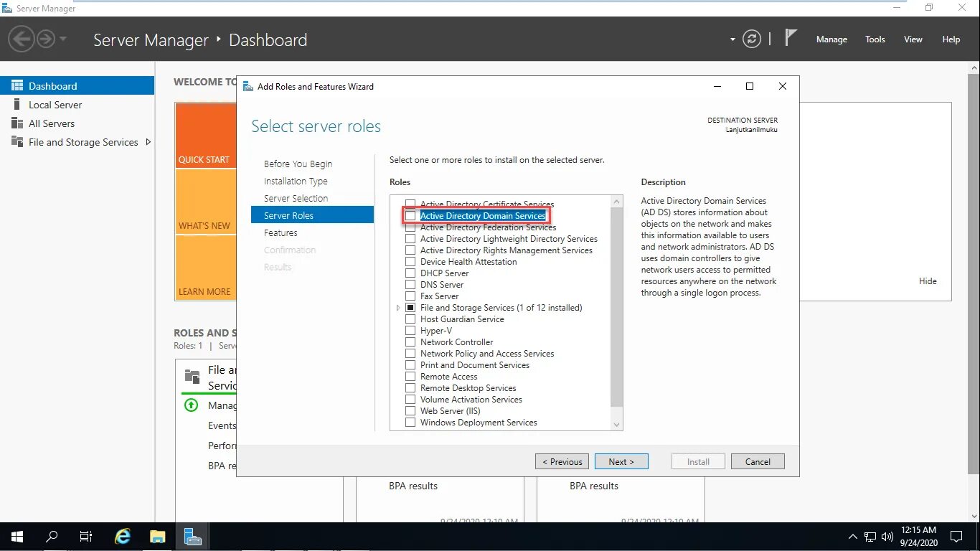Click the Windows Start button
This screenshot has height=551, width=980.
click(17, 537)
